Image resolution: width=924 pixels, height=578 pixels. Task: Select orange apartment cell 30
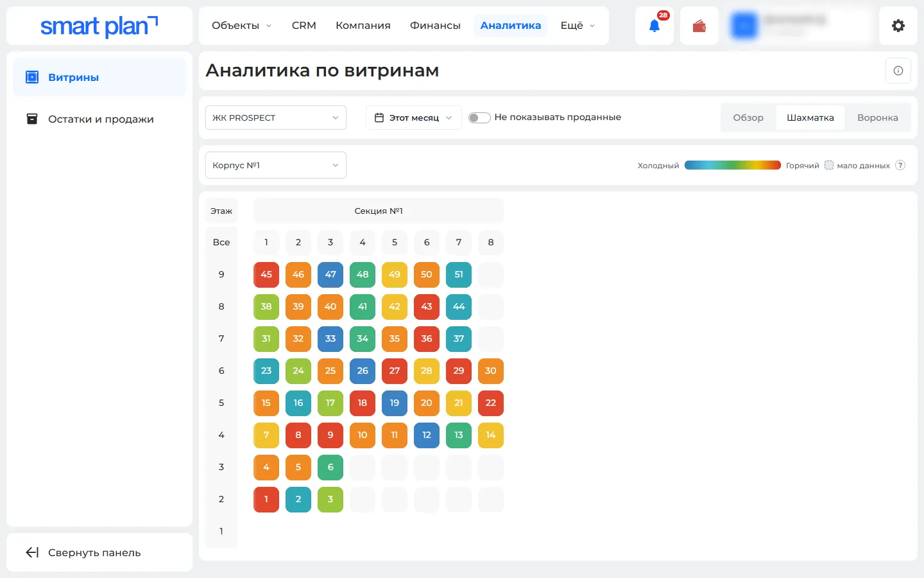coord(491,371)
